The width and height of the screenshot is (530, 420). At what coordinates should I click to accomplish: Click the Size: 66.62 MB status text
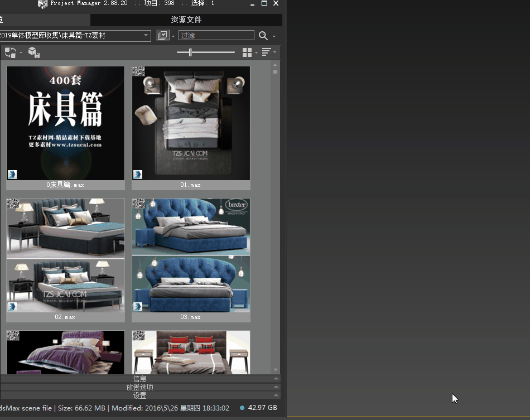(81, 408)
